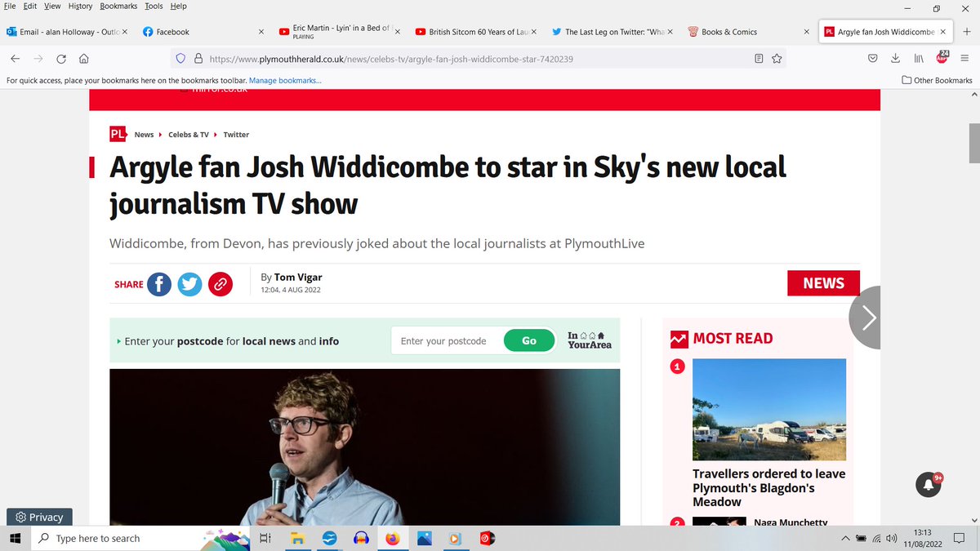Show hidden system tray icons
980x551 pixels.
point(845,539)
